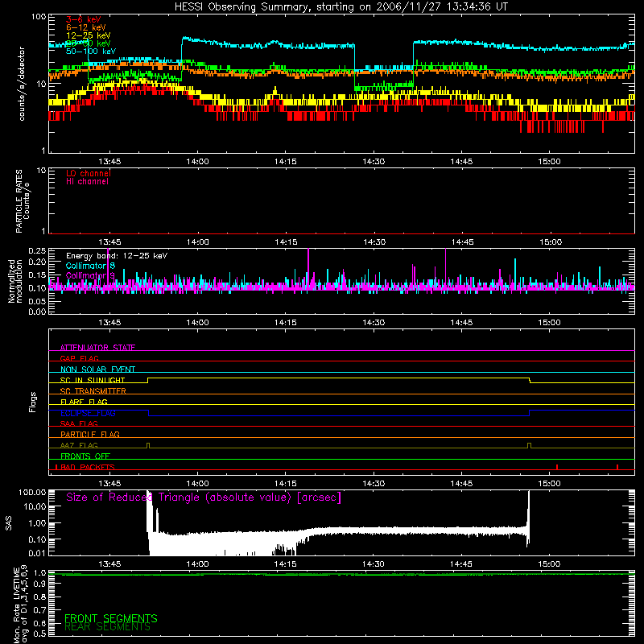Click the Energy band: 12-25 keV annotation
Image resolution: width=644 pixels, height=644 pixels.
point(117,256)
